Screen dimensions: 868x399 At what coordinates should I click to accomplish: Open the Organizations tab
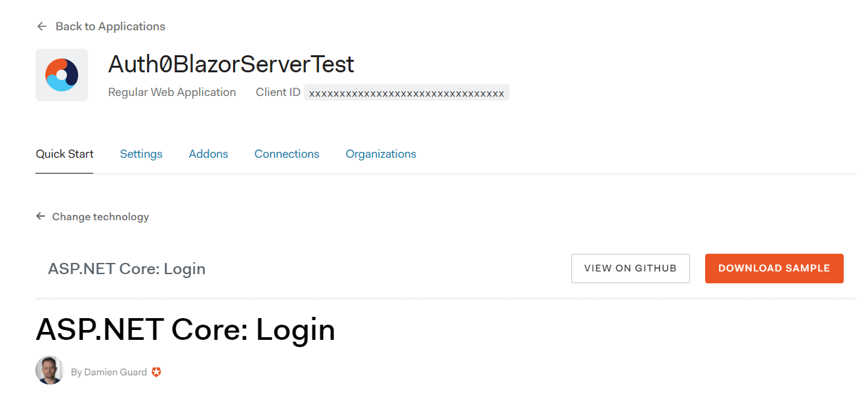click(381, 154)
